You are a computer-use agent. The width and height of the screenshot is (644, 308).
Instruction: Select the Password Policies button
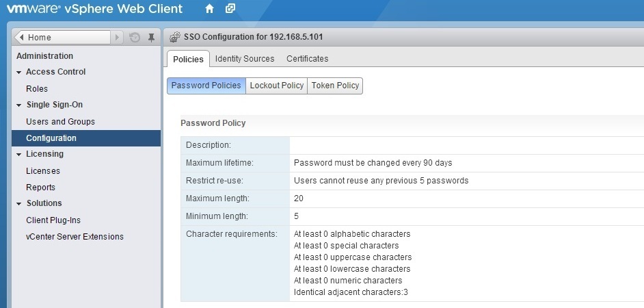coord(206,86)
